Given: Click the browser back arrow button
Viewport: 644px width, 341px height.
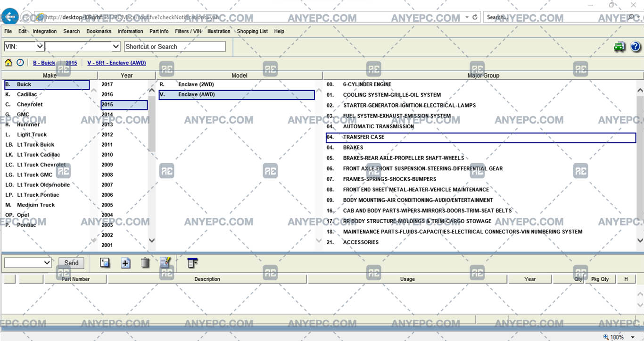Looking at the screenshot, I should (x=10, y=17).
